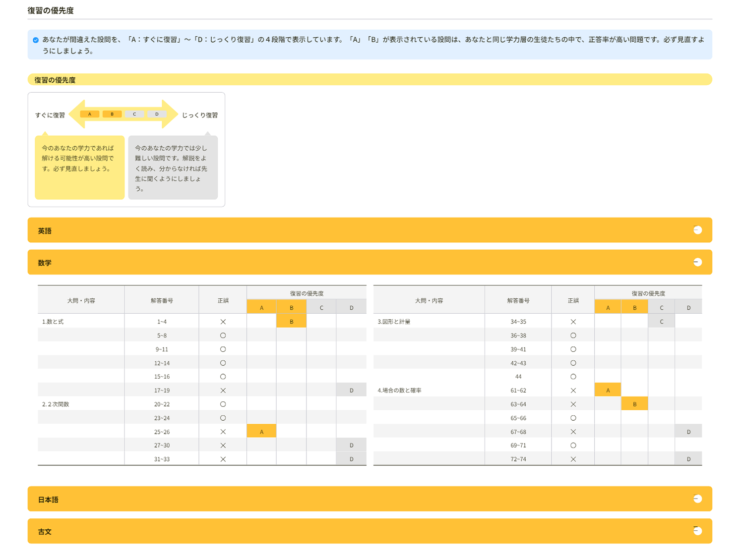
Task: Open the 日本語 accordion header
Action: (347, 499)
